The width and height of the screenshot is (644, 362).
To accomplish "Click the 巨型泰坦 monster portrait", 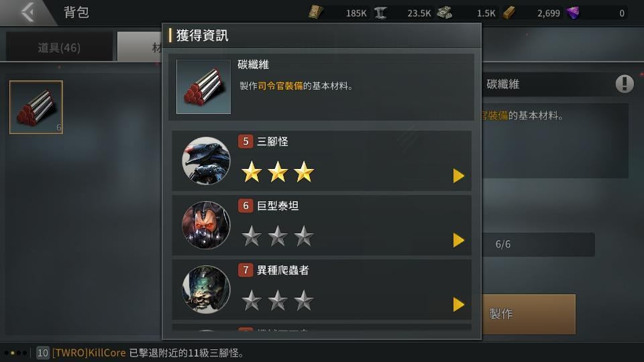I will point(206,225).
